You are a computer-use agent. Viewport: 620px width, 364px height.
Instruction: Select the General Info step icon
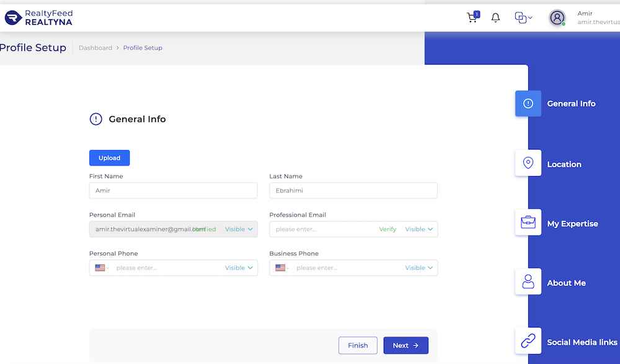(528, 104)
